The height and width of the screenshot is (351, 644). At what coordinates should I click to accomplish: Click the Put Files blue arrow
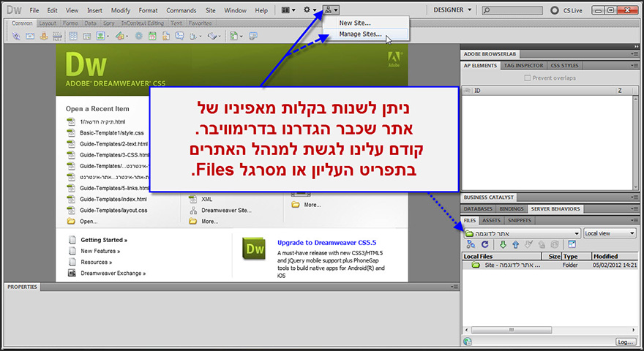516,244
